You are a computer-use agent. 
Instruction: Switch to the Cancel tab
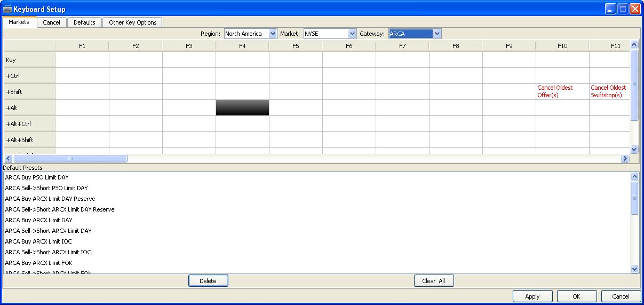tap(52, 22)
